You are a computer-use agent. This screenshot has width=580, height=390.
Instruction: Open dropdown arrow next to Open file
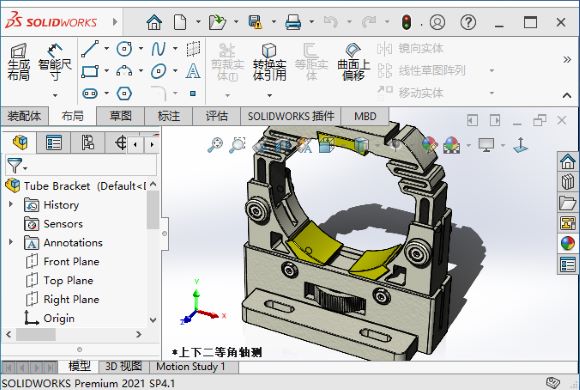click(x=236, y=21)
